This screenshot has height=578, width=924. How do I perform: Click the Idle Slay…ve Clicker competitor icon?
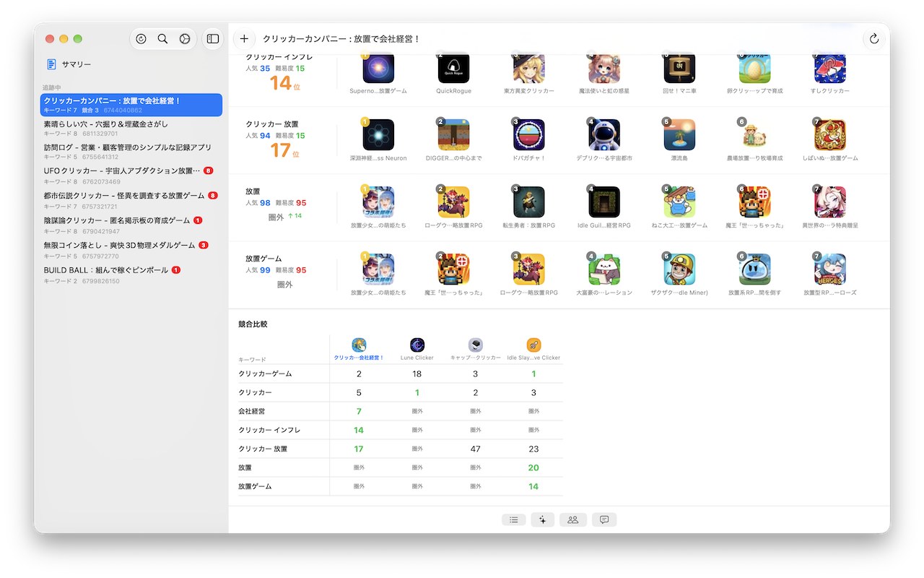pyautogui.click(x=533, y=345)
